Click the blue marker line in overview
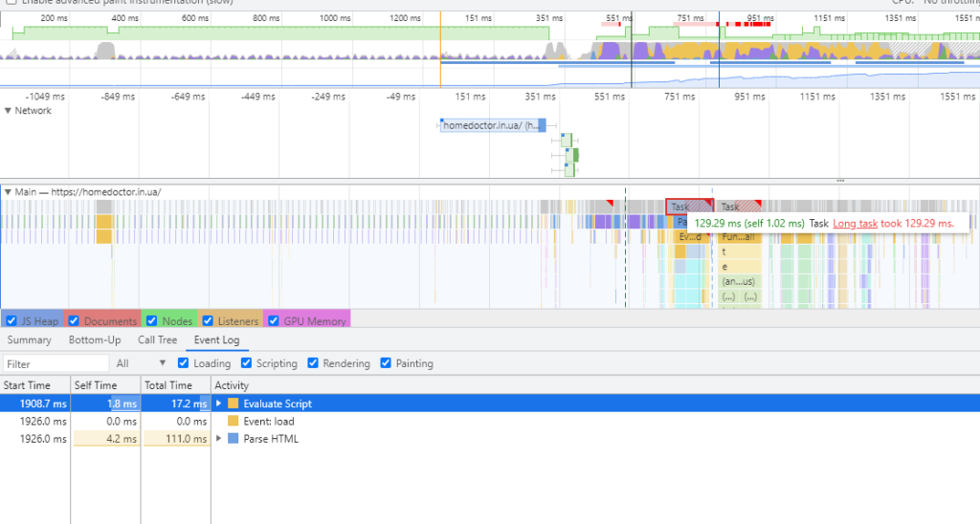This screenshot has width=980, height=524. click(719, 49)
